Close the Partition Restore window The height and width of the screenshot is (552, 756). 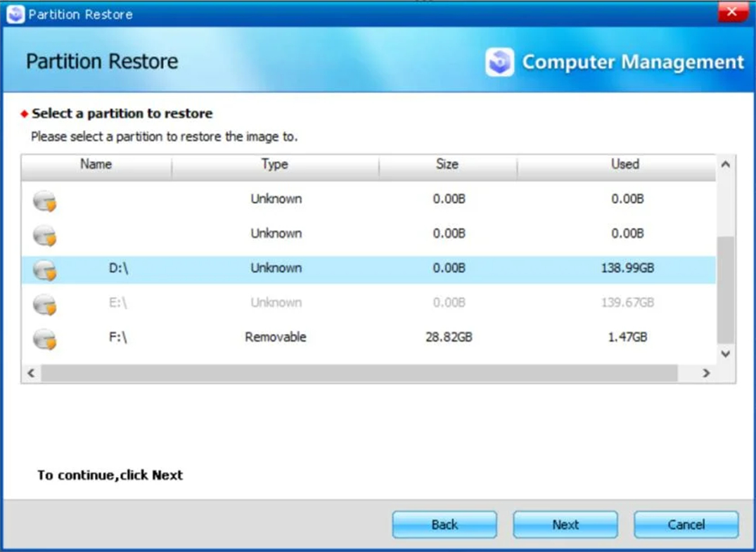click(x=731, y=12)
